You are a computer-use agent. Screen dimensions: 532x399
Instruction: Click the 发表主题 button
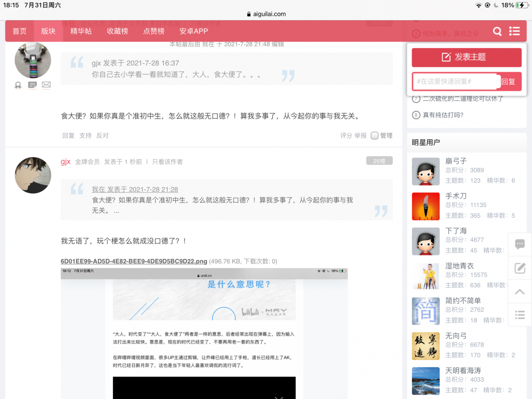coord(466,57)
